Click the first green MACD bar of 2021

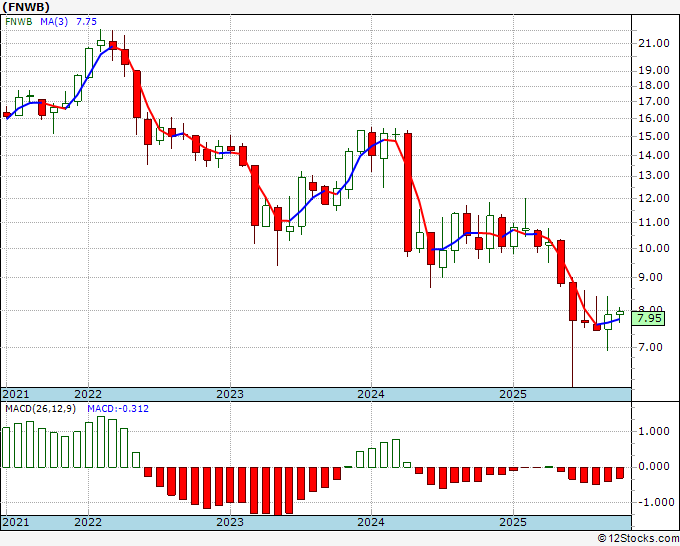[x=6, y=448]
